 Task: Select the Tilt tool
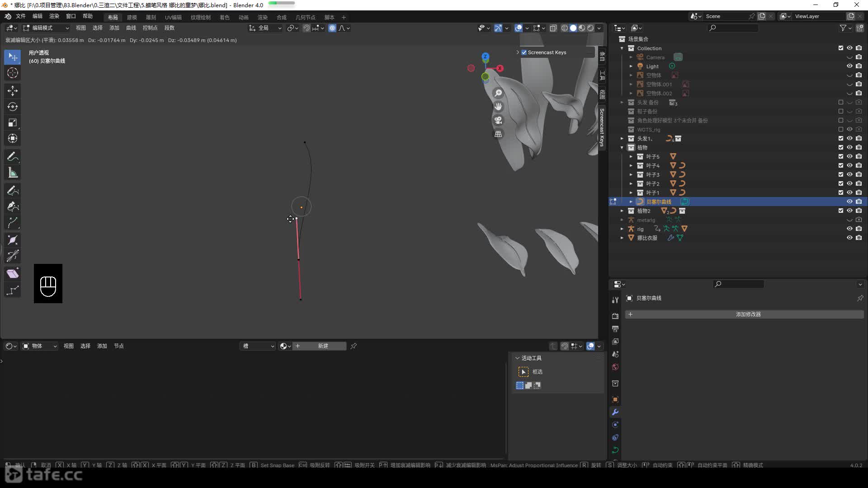[x=13, y=256]
